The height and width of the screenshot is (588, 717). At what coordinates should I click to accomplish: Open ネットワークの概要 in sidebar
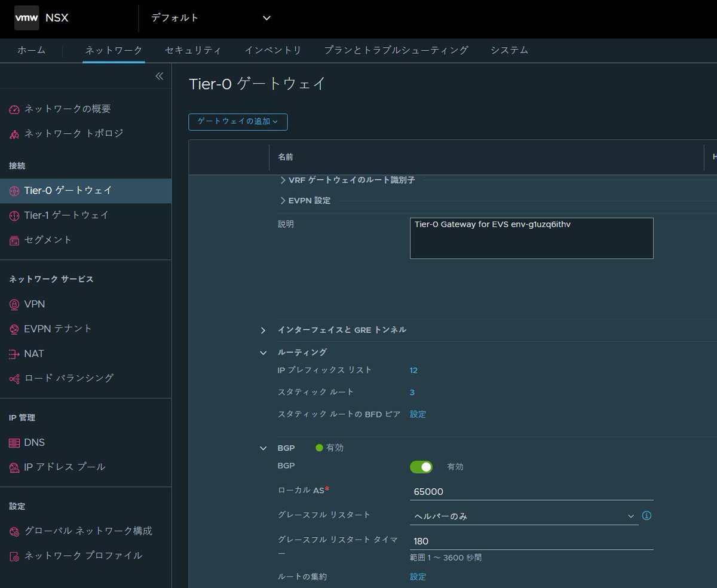[x=68, y=109]
